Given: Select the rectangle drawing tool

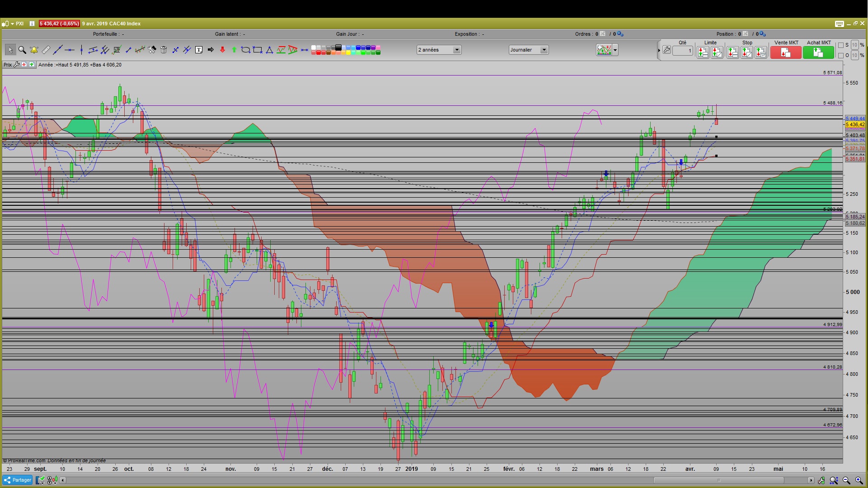Looking at the screenshot, I should [257, 50].
